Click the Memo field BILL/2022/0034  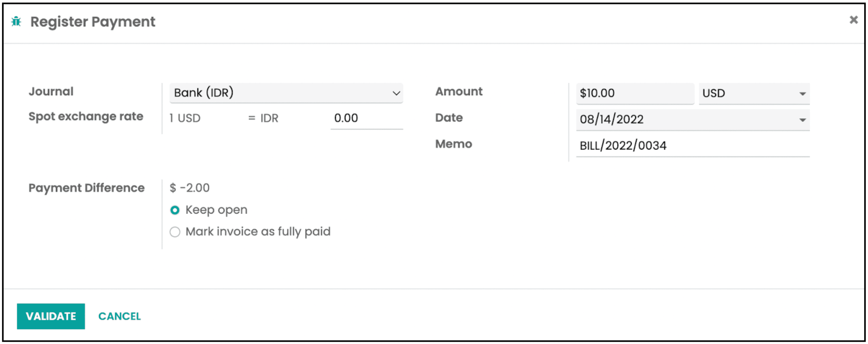[692, 146]
